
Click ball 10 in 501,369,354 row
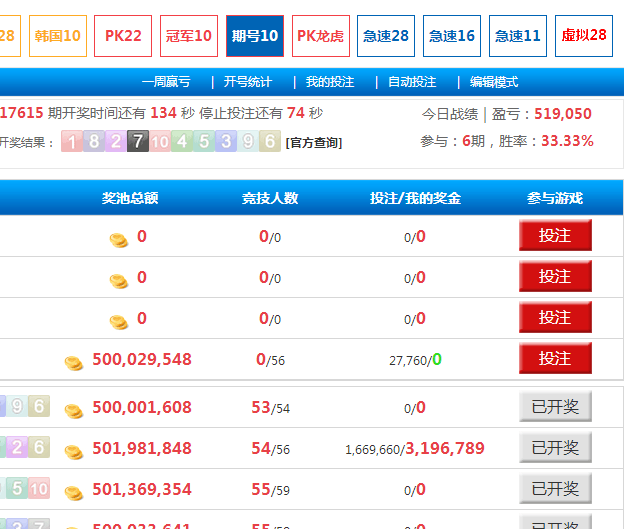(39, 488)
